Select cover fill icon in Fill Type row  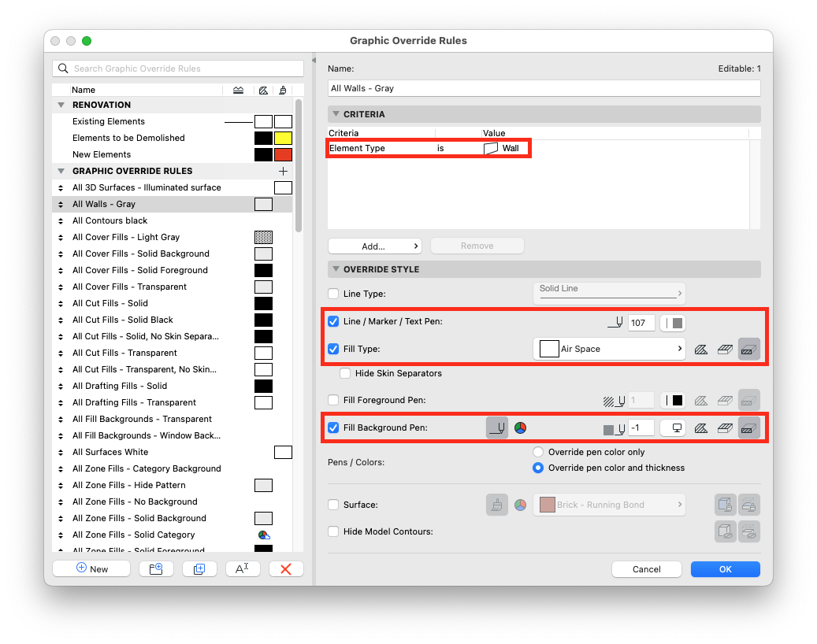point(725,349)
